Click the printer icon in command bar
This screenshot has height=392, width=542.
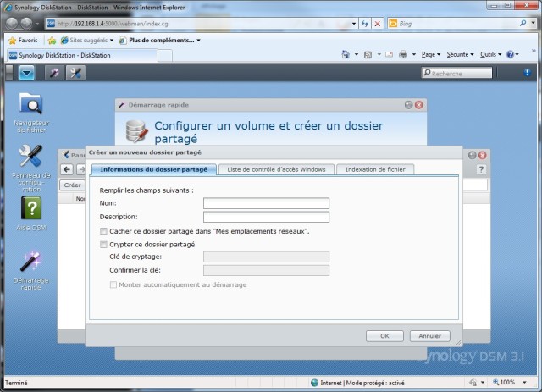point(403,55)
